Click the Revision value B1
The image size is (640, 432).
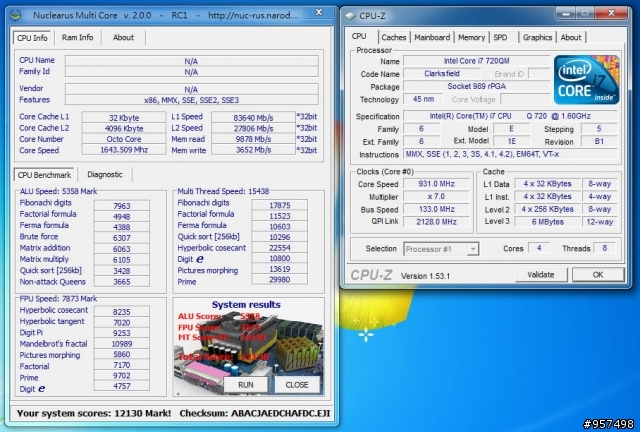point(599,141)
